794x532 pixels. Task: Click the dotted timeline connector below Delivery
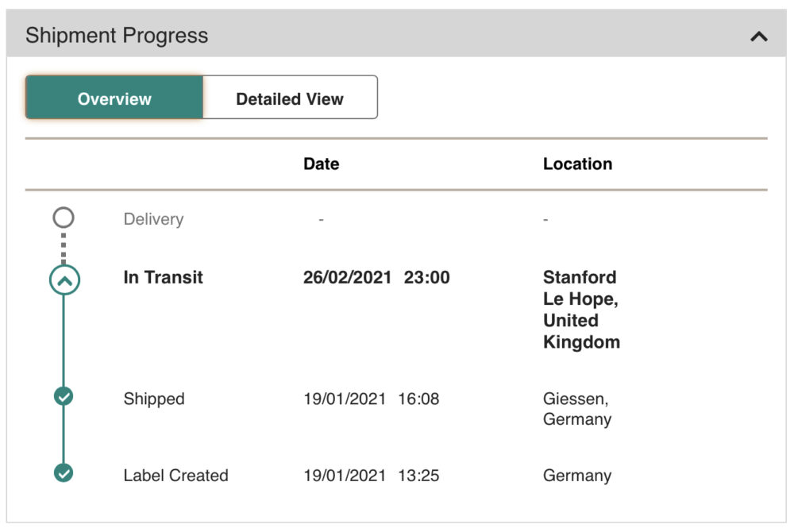(64, 248)
